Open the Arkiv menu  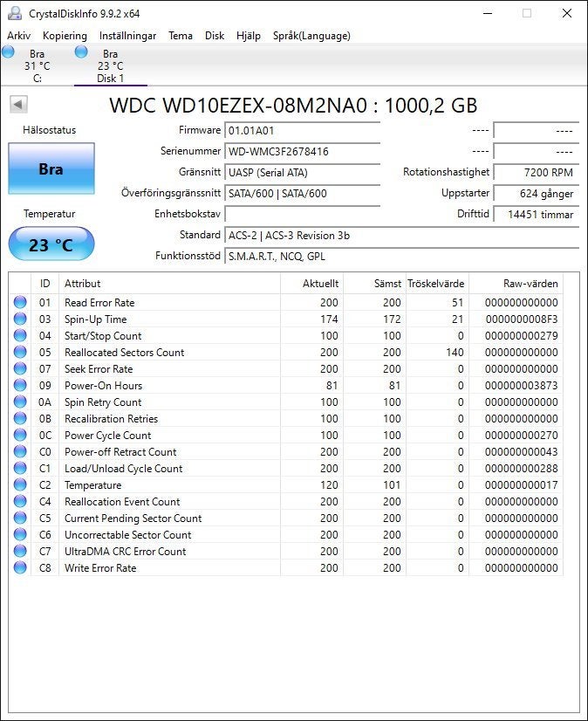19,36
